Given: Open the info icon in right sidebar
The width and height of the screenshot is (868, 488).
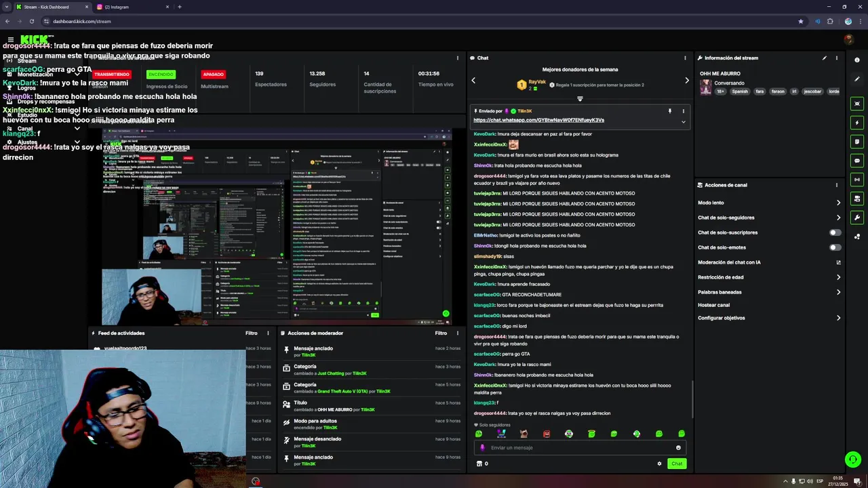Looking at the screenshot, I should [x=857, y=60].
